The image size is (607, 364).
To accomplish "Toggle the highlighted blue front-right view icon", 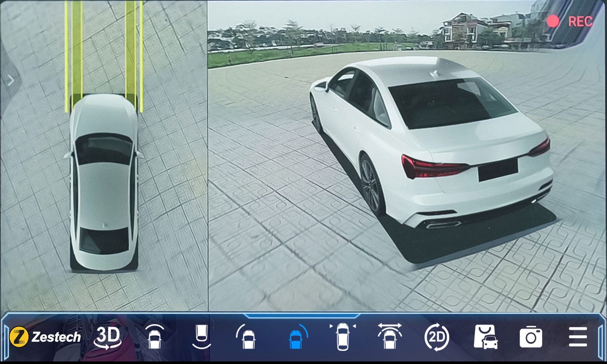I will tap(296, 337).
